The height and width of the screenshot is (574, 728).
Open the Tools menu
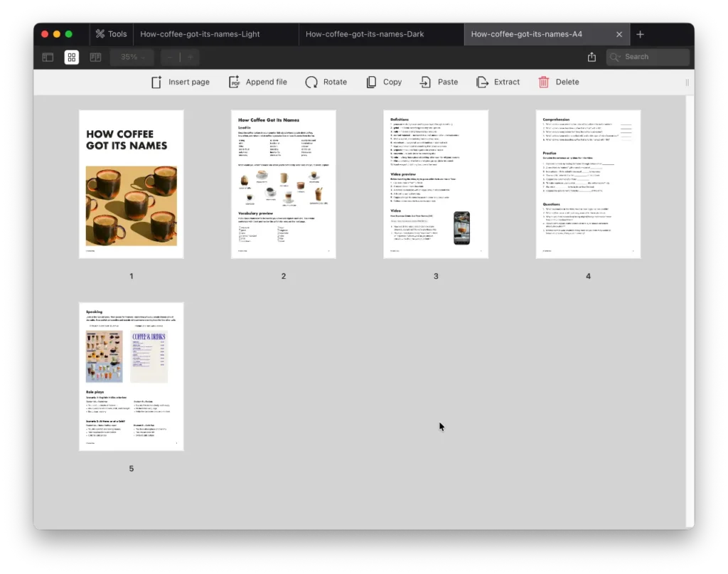pyautogui.click(x=111, y=34)
